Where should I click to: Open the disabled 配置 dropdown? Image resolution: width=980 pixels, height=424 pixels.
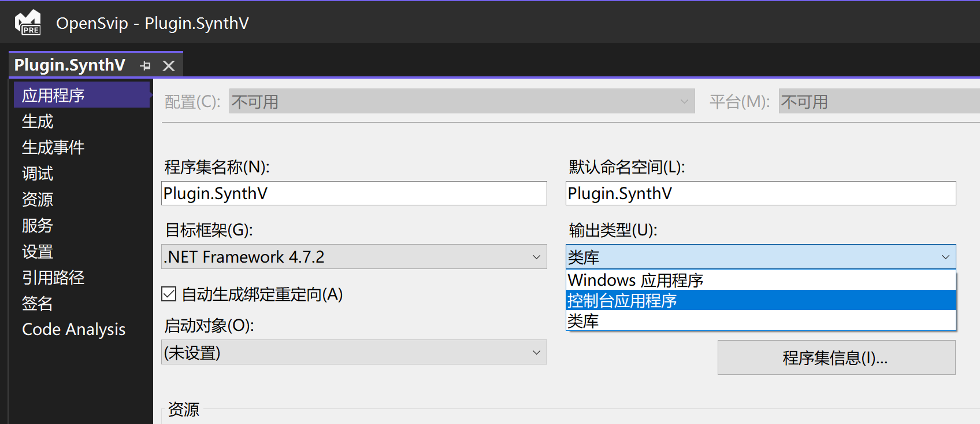pos(462,101)
